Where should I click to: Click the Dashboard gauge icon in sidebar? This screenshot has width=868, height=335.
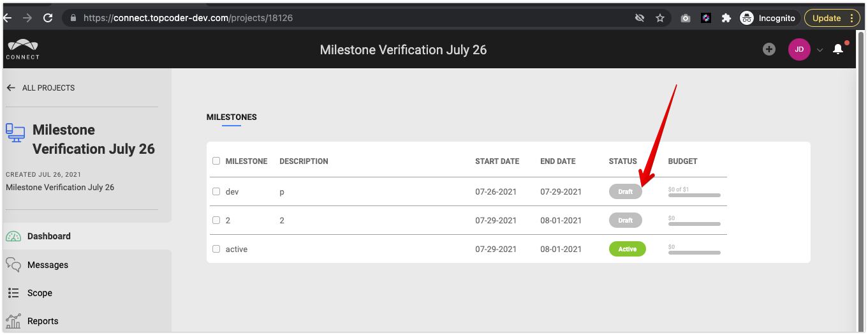[13, 236]
